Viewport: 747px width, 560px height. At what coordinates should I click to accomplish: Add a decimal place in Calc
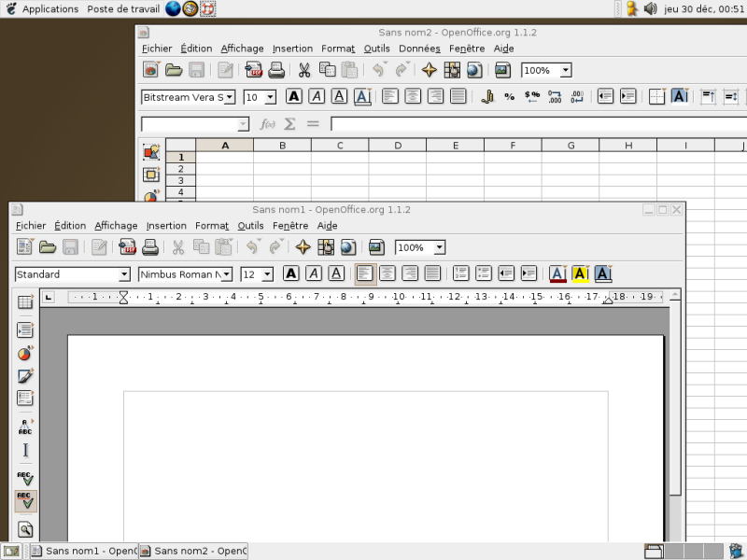coord(555,97)
